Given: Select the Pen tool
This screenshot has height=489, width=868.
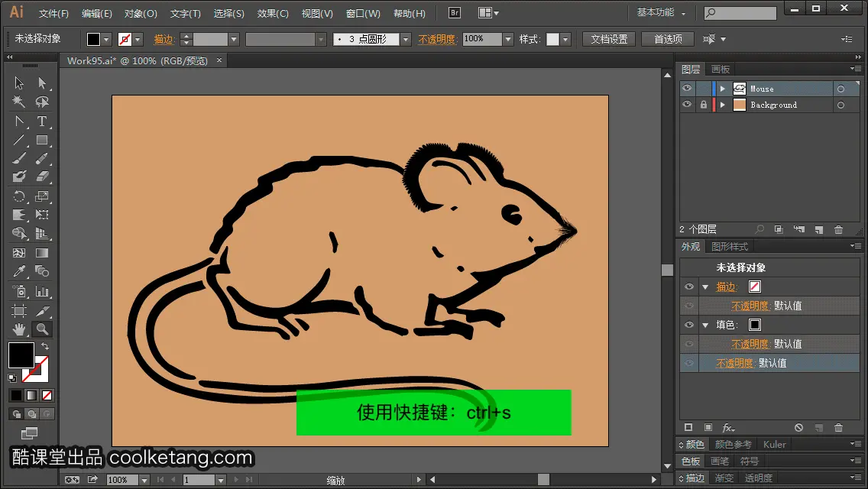Looking at the screenshot, I should pyautogui.click(x=19, y=121).
